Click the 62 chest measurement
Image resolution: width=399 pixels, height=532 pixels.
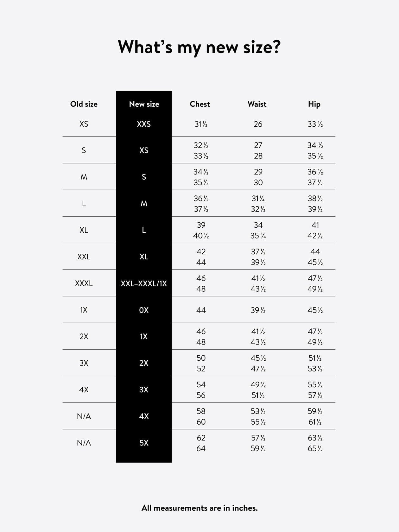pos(201,438)
